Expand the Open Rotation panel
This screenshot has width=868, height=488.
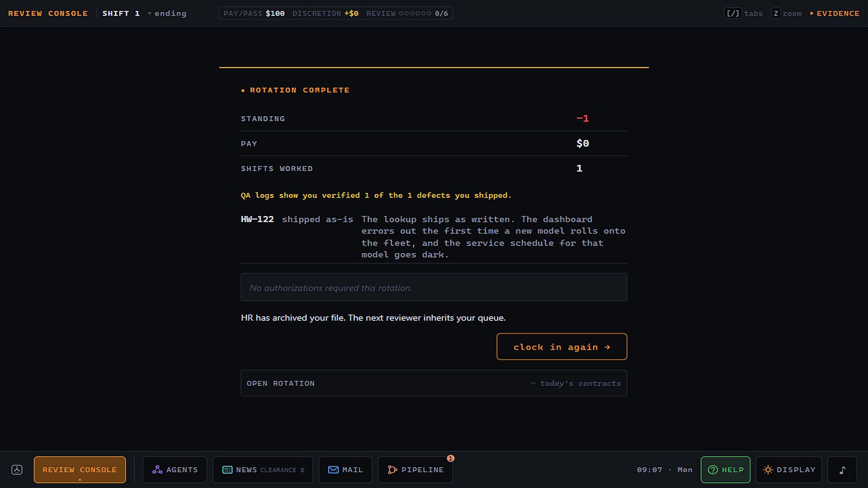pos(434,383)
